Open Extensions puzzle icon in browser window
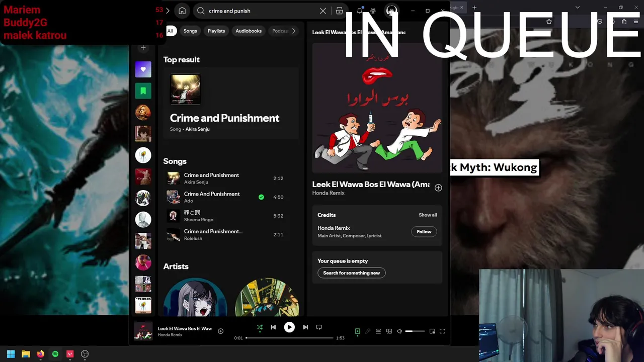644x362 pixels. pyautogui.click(x=624, y=22)
